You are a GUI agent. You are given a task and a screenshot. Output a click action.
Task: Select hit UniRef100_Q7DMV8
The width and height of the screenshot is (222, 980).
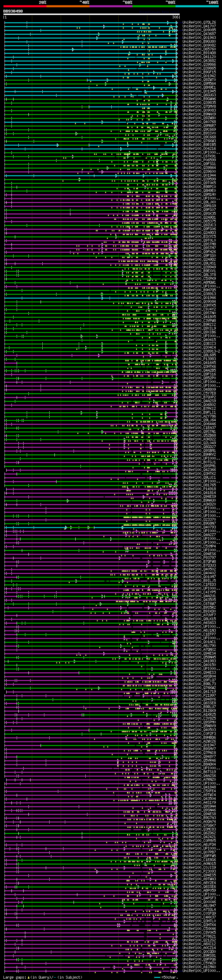(x=199, y=106)
